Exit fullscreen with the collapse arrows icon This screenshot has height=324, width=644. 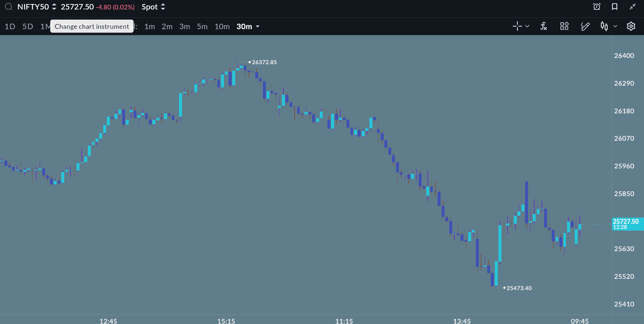633,7
